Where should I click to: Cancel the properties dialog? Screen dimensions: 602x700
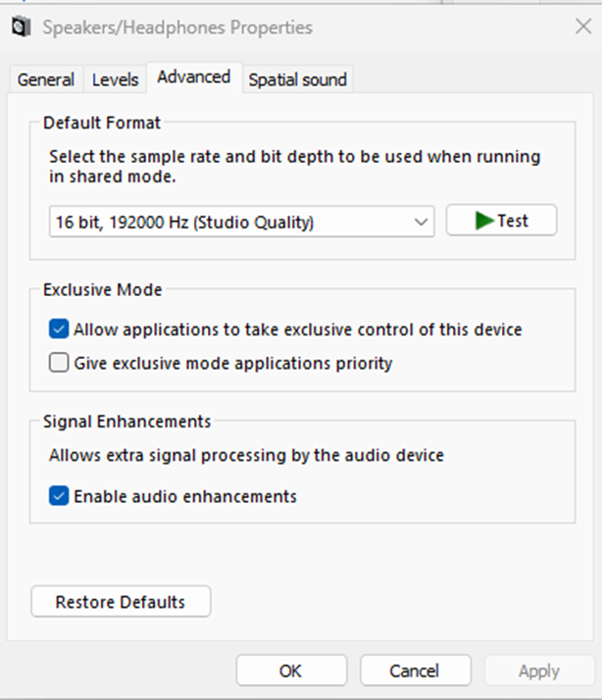point(415,672)
